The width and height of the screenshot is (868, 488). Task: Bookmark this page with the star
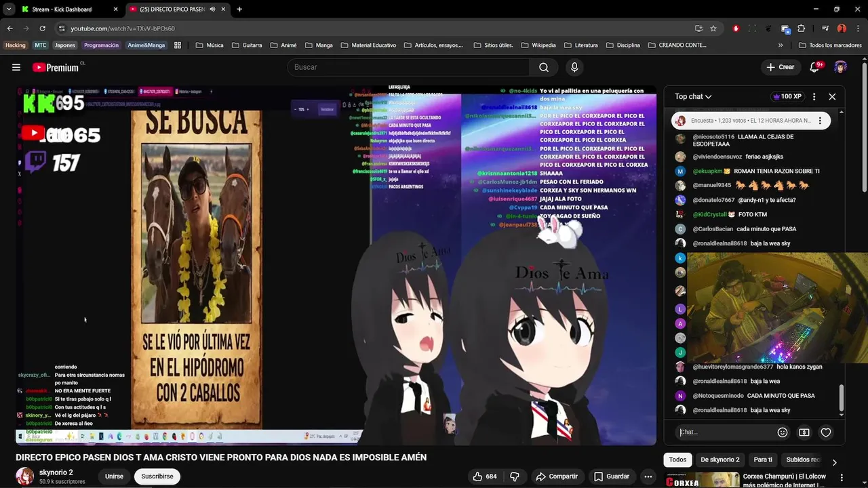coord(713,28)
